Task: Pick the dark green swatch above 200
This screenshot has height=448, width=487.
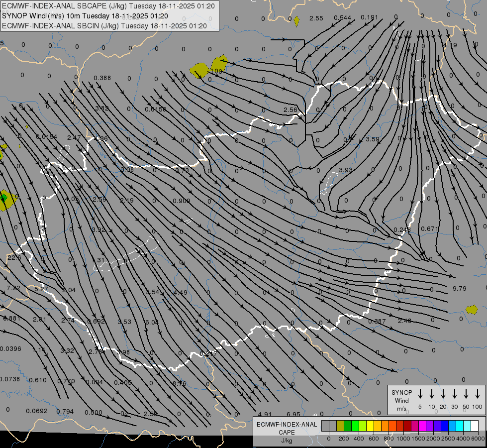Action: point(348,426)
